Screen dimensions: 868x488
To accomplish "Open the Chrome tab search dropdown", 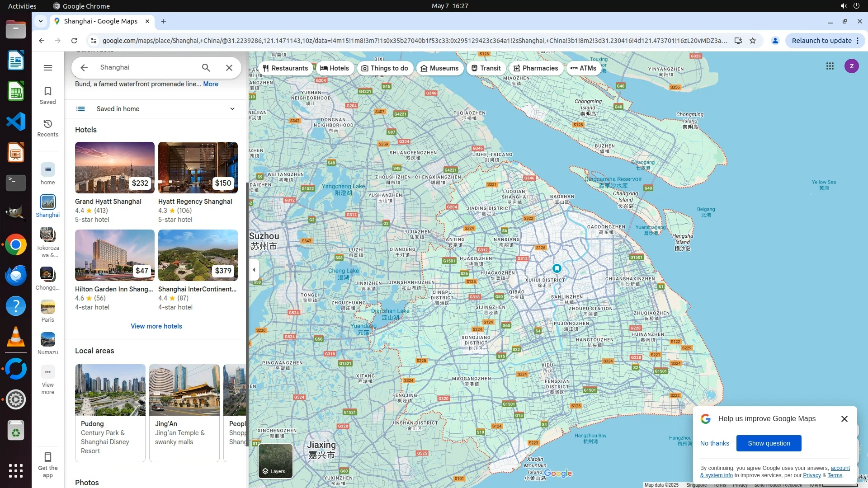I will (x=41, y=21).
